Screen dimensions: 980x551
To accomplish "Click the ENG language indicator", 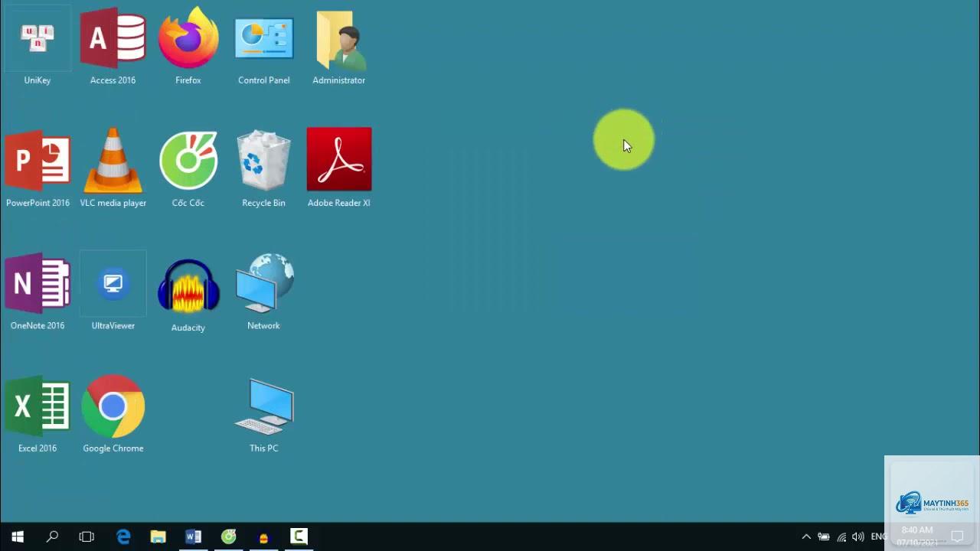I will point(878,536).
